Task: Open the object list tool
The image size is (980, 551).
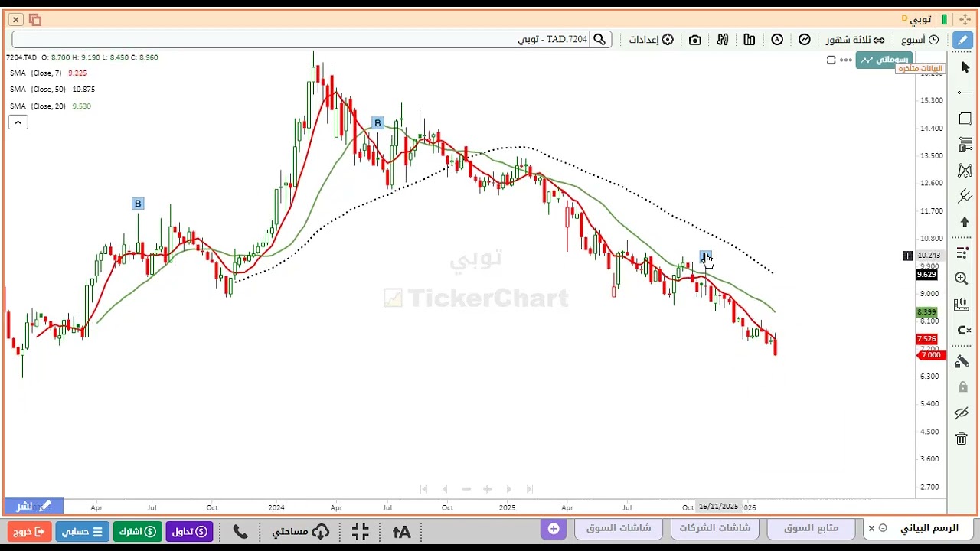Action: pyautogui.click(x=963, y=252)
